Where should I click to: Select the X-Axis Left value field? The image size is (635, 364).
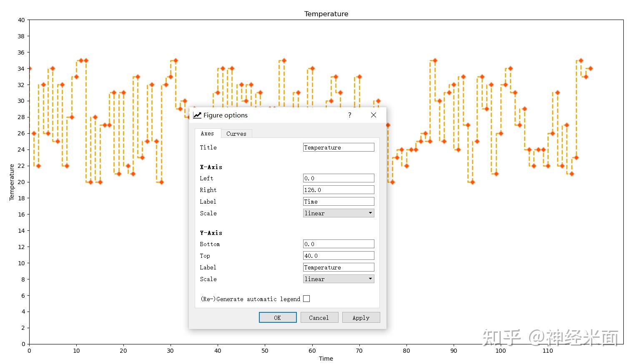click(338, 178)
